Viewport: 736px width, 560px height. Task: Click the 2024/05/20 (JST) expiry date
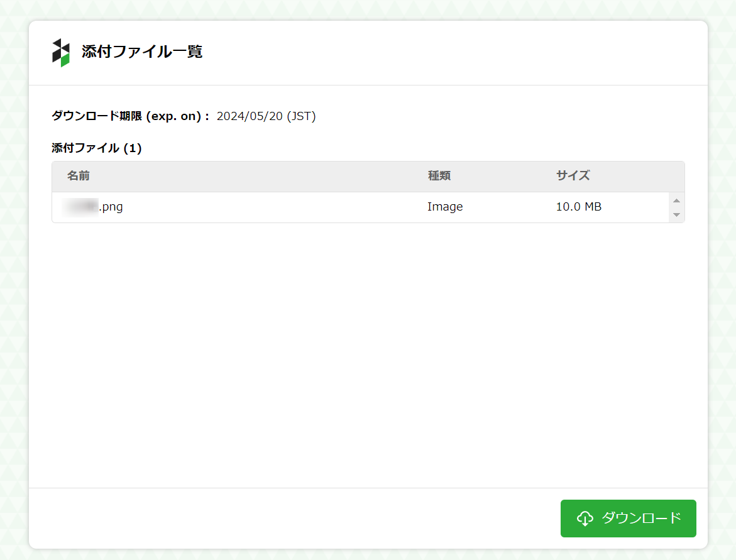[x=266, y=116]
